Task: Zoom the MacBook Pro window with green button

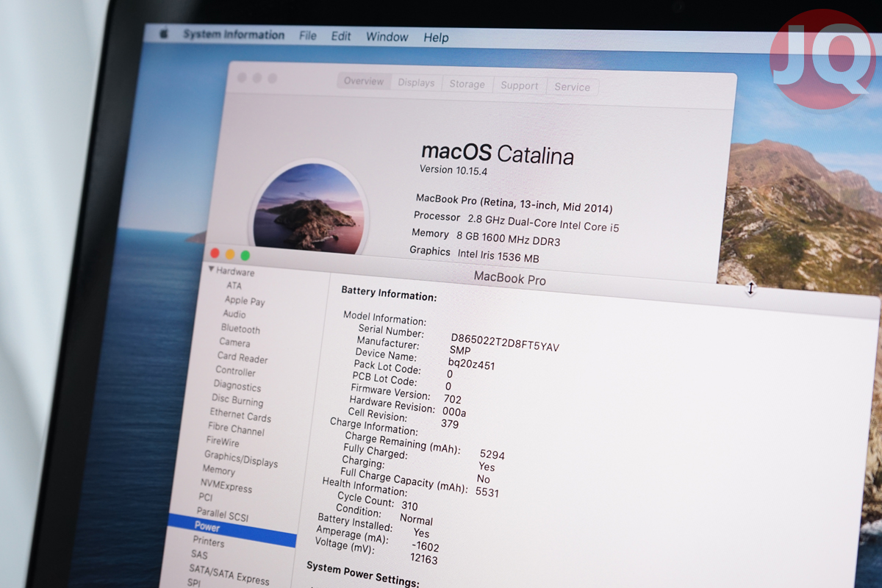Action: [245, 255]
